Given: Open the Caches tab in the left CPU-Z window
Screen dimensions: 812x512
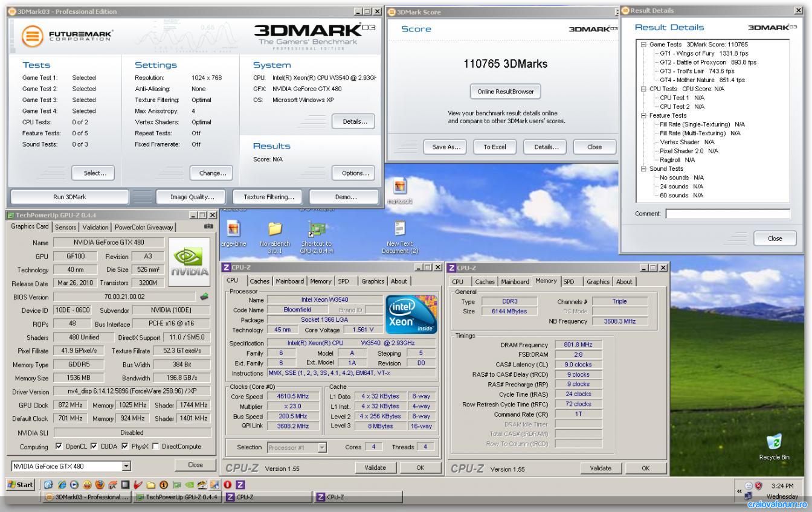Looking at the screenshot, I should [260, 281].
